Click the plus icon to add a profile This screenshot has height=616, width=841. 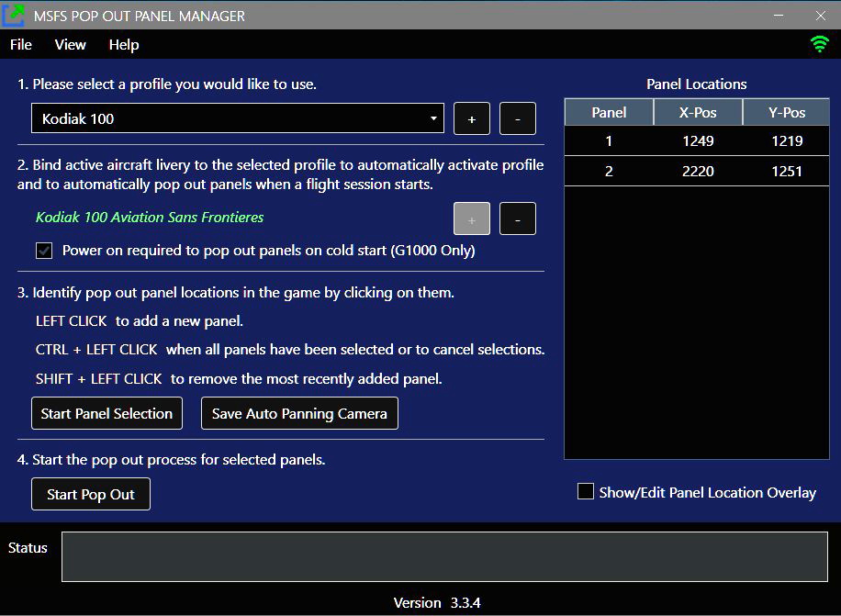(471, 118)
